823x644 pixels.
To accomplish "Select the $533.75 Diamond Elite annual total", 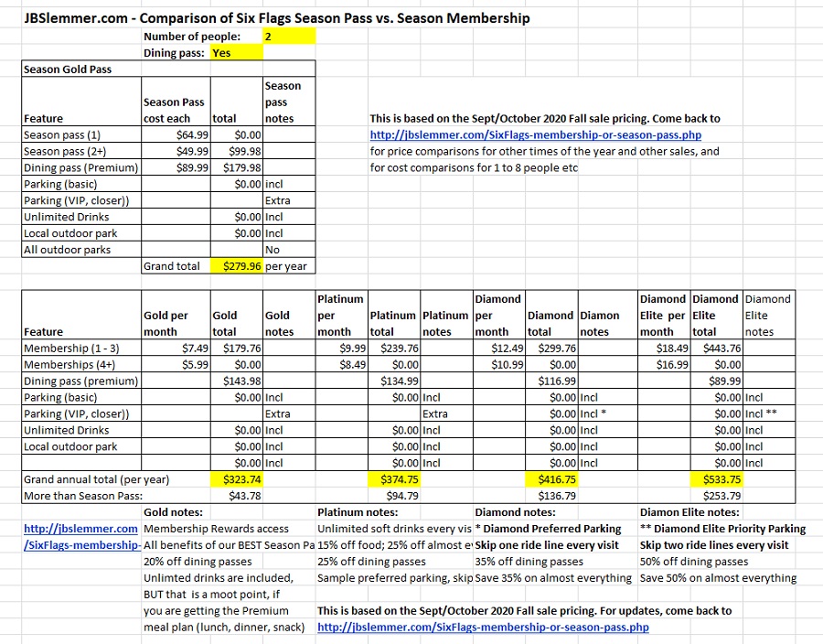I will [x=716, y=479].
